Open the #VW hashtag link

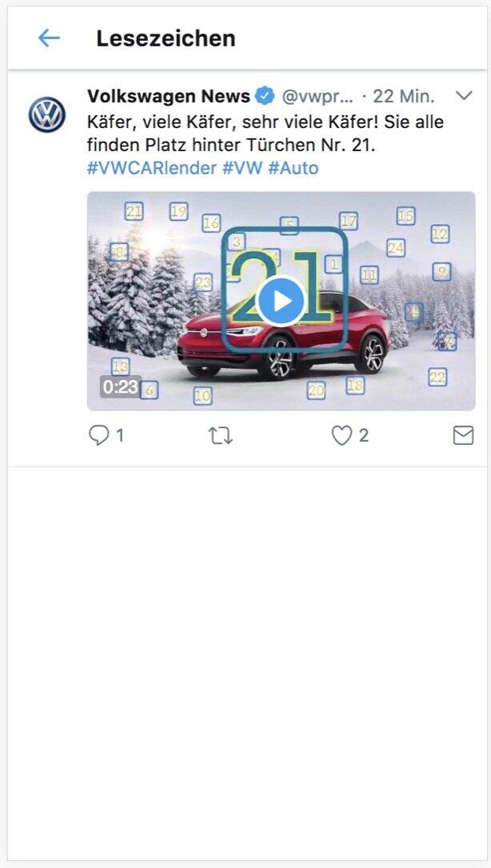(x=242, y=168)
